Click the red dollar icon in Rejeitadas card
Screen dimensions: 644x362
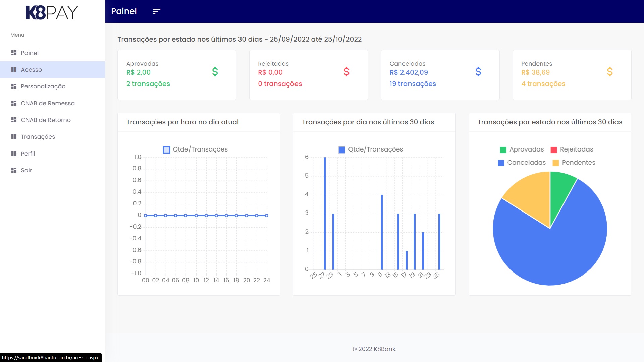(x=346, y=72)
